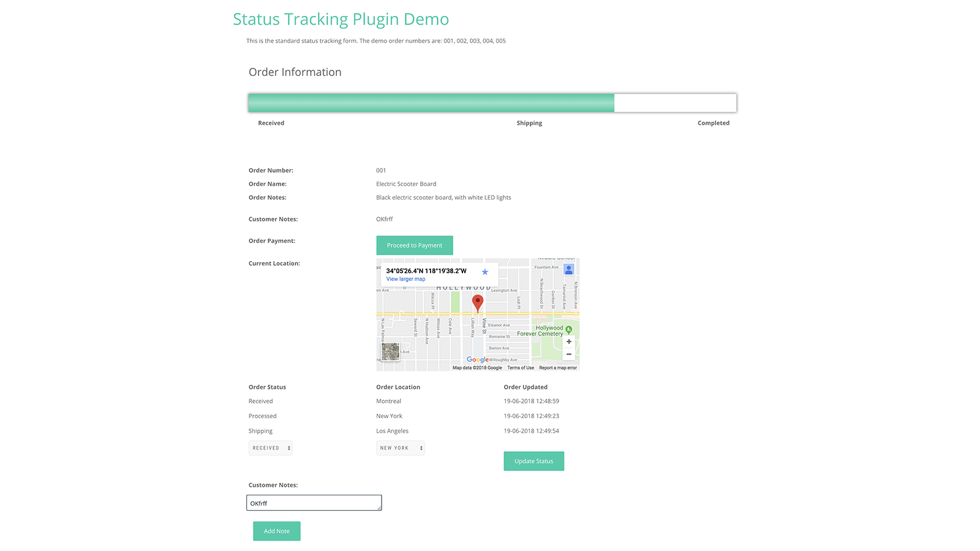Click the Report a map error link
The height and width of the screenshot is (551, 980).
(558, 368)
